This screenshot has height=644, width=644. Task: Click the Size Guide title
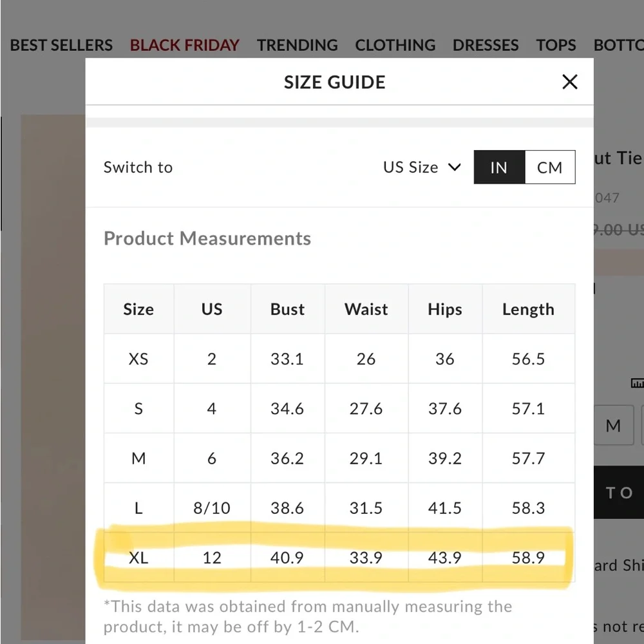pyautogui.click(x=334, y=82)
